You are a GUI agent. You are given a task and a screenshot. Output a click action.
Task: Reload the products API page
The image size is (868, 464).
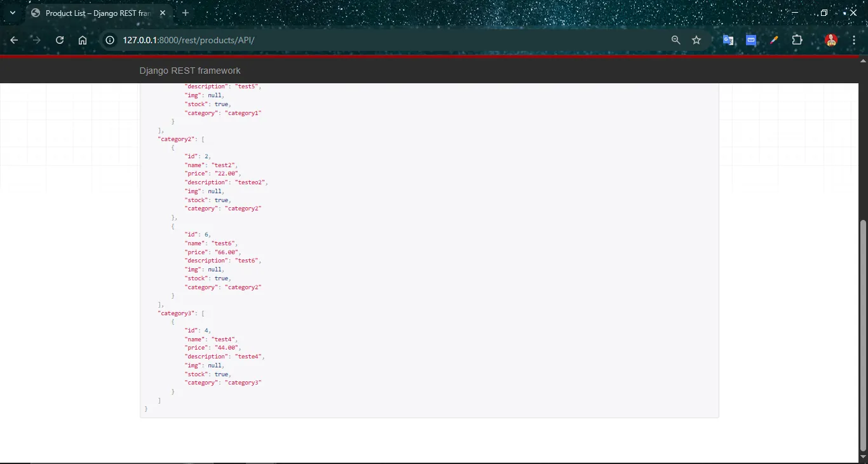60,40
